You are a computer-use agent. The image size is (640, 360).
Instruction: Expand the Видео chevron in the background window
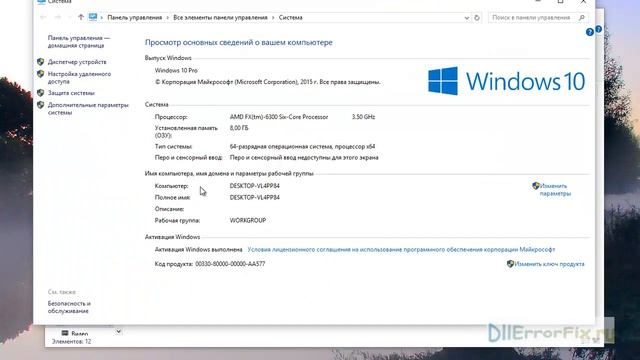(118, 331)
